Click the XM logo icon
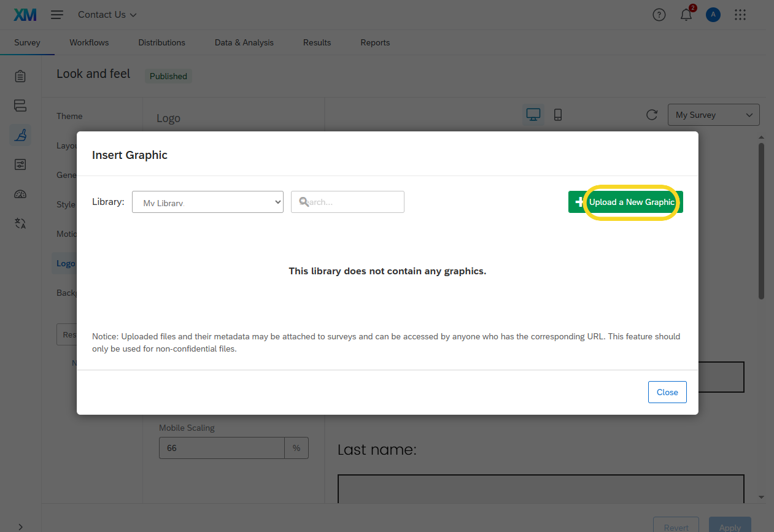 tap(25, 15)
